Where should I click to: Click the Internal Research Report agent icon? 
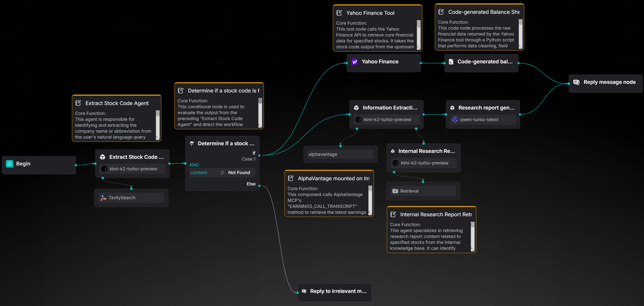[x=392, y=151]
